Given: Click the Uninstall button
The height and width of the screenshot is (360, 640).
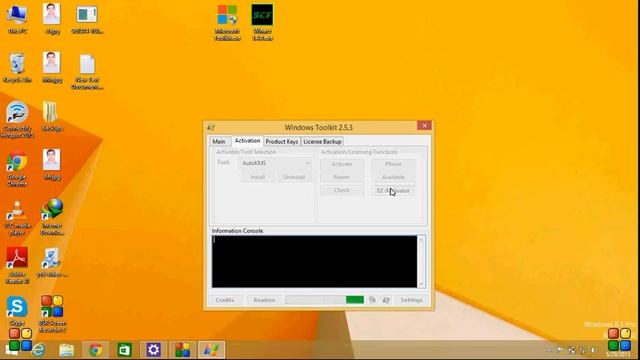Looking at the screenshot, I should click(294, 177).
